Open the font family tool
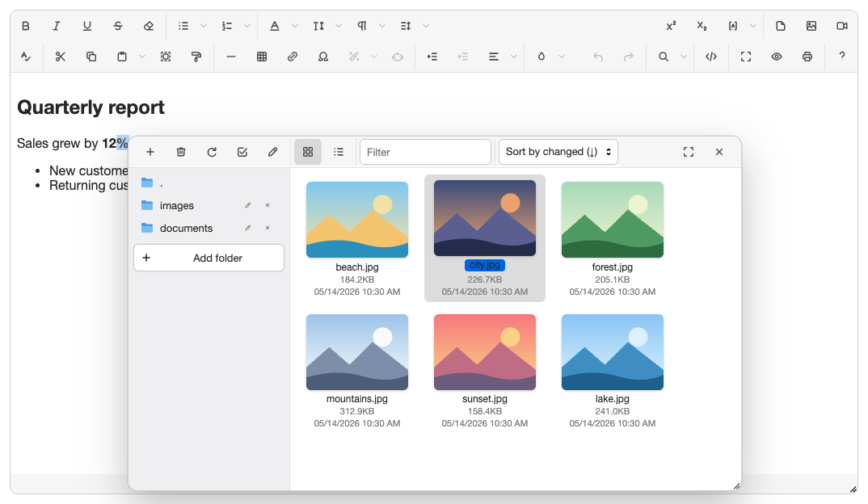868x504 pixels. coord(275,26)
